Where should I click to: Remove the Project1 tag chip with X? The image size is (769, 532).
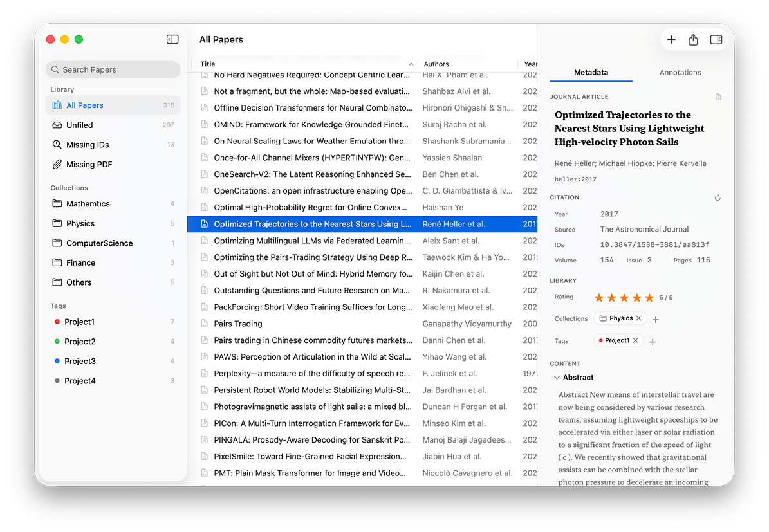pyautogui.click(x=636, y=340)
